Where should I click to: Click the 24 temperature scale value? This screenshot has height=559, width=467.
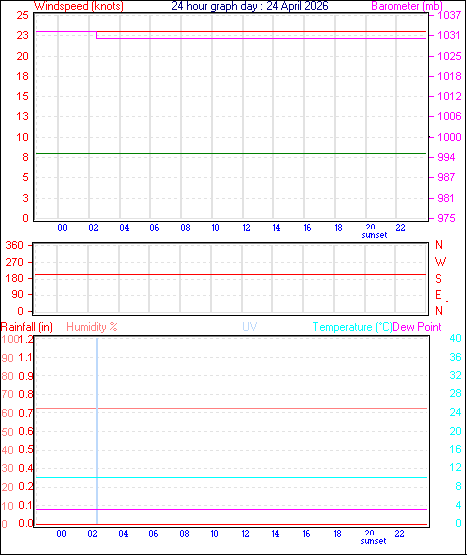(455, 412)
